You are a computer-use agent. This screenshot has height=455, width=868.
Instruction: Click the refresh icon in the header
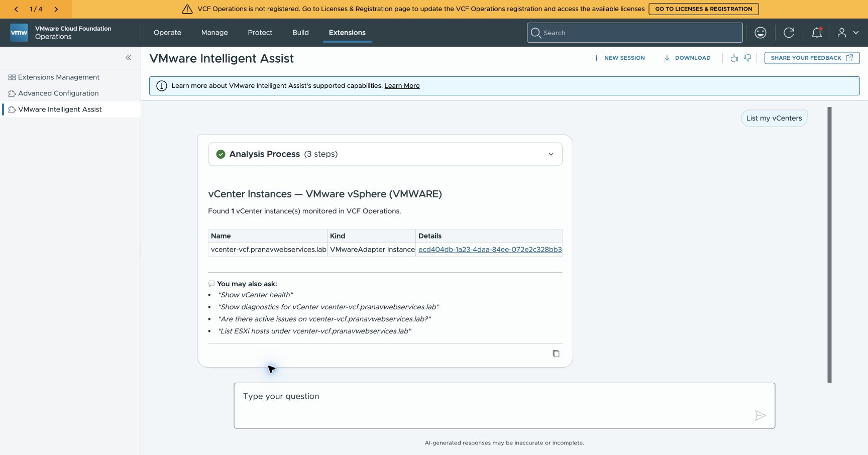click(789, 33)
